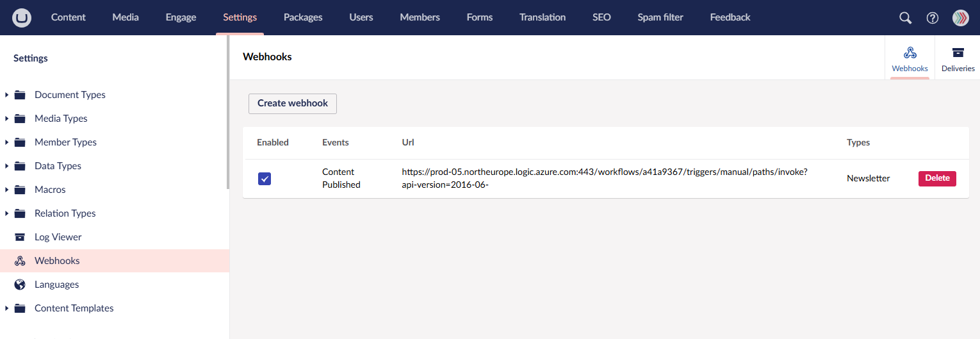Expand the Media Types node
This screenshot has width=980, height=339.
coord(6,119)
